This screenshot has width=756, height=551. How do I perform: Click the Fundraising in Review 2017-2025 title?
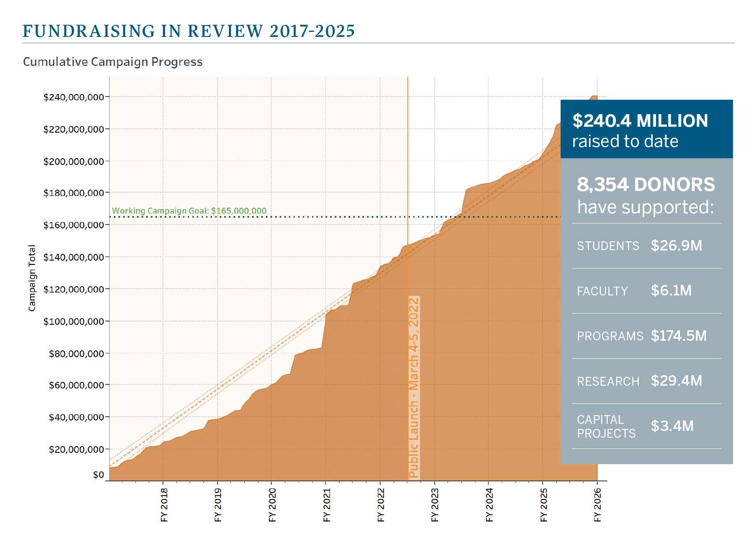(x=189, y=31)
